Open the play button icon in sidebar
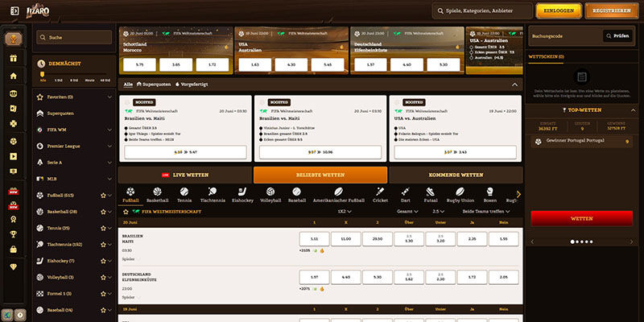Screen dimensions: 644x322 [14, 156]
